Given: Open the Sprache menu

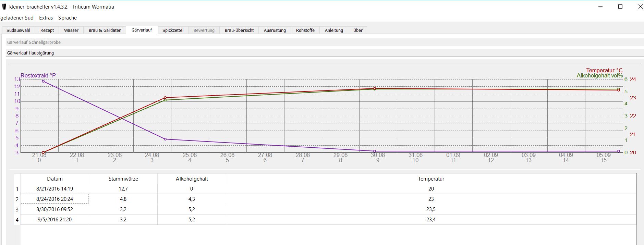Looking at the screenshot, I should 68,18.
